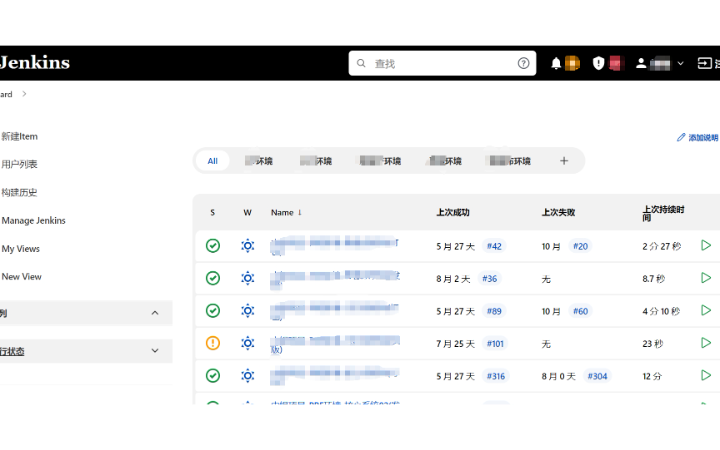Open 用户列表 in the sidebar
The width and height of the screenshot is (720, 450).
pyautogui.click(x=19, y=164)
